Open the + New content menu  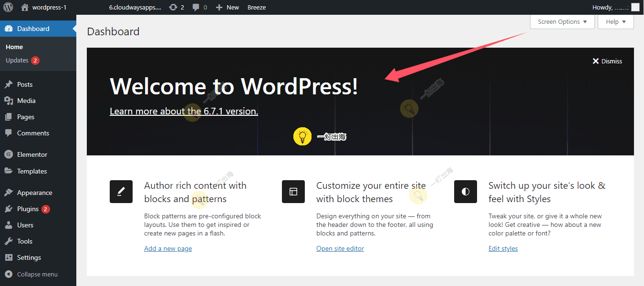coord(228,7)
